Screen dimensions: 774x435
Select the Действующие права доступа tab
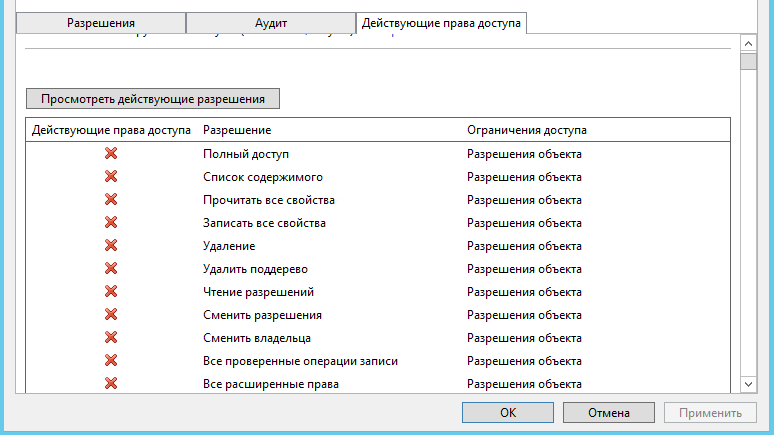point(441,23)
